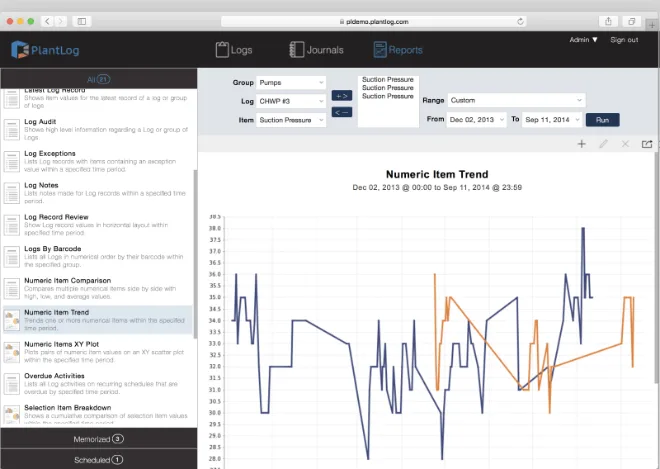Reload the page with the refresh icon

[x=520, y=21]
